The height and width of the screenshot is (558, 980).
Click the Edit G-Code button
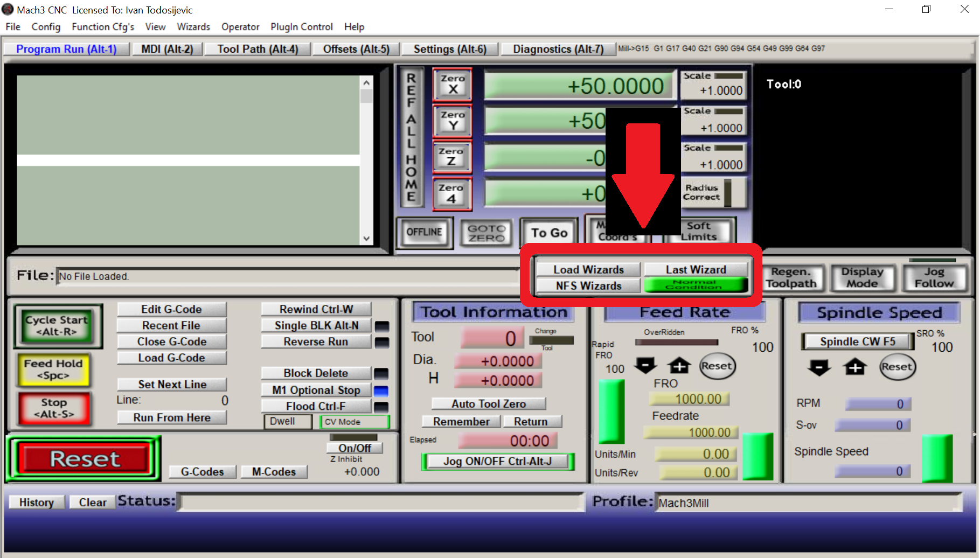pyautogui.click(x=171, y=309)
